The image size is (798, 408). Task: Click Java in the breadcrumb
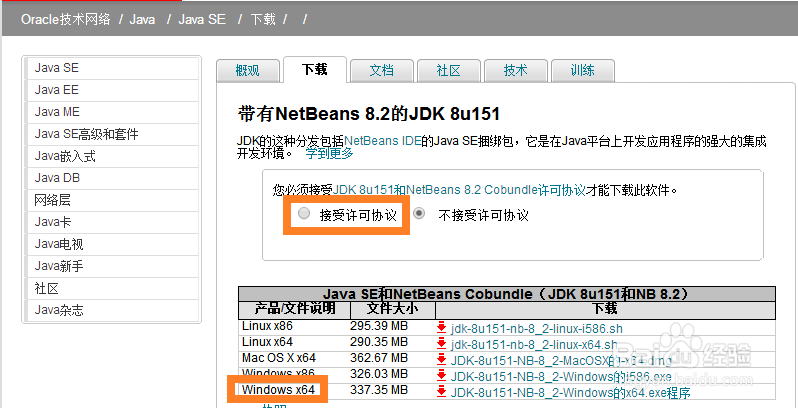(x=142, y=20)
